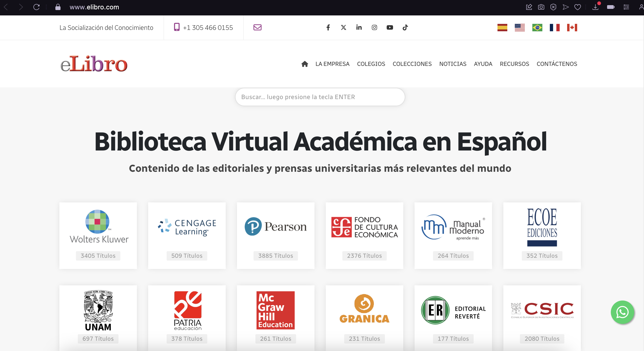Open downloads from the toolbar download icon
Image resolution: width=644 pixels, height=351 pixels.
coord(596,7)
